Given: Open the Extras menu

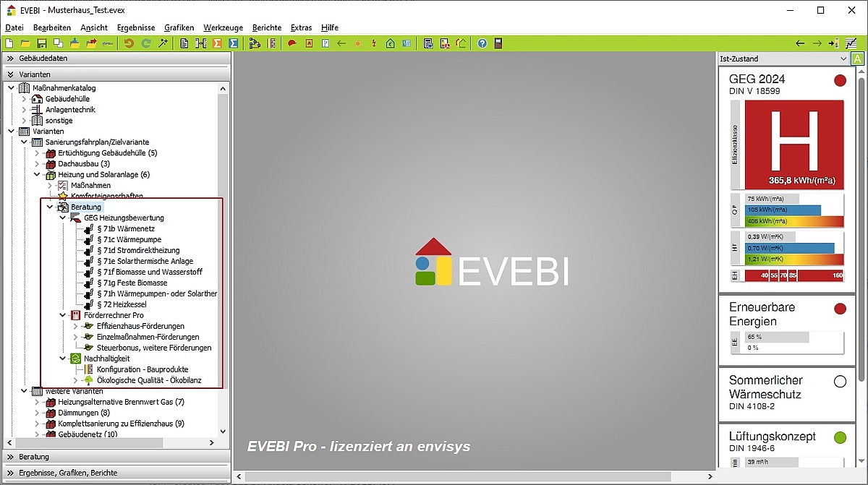Looking at the screenshot, I should (x=301, y=27).
